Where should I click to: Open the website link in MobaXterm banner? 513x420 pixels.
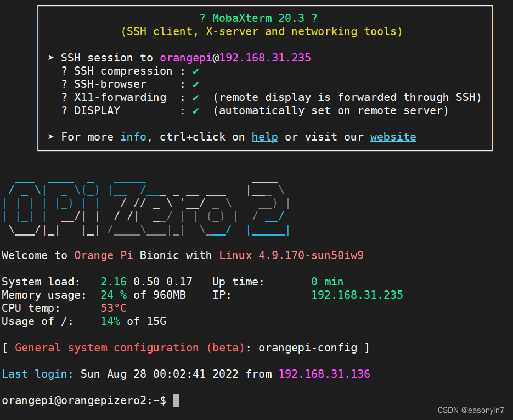[x=393, y=137]
